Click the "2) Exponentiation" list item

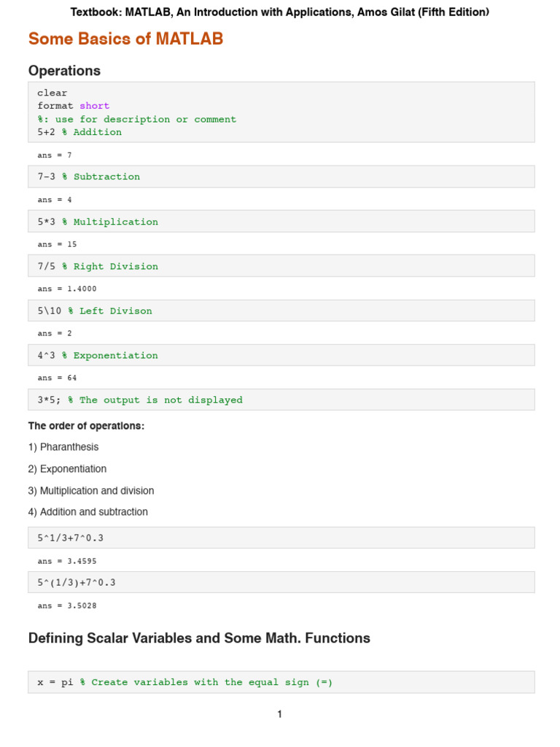(x=67, y=469)
